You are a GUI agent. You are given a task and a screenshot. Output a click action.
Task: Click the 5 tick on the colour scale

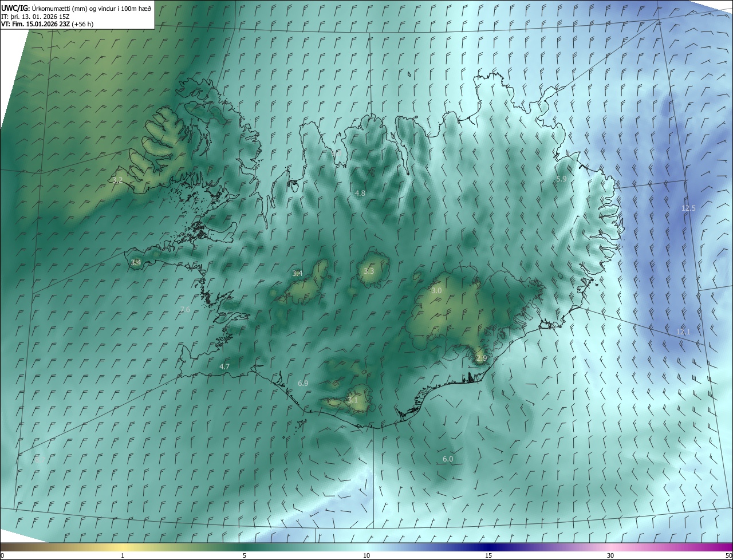coord(245,556)
